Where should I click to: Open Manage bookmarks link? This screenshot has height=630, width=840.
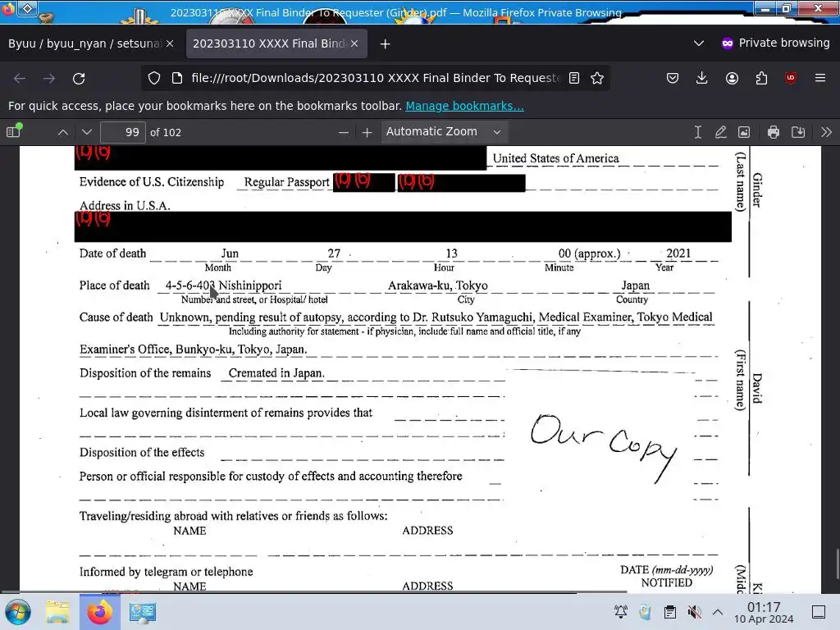pos(464,106)
